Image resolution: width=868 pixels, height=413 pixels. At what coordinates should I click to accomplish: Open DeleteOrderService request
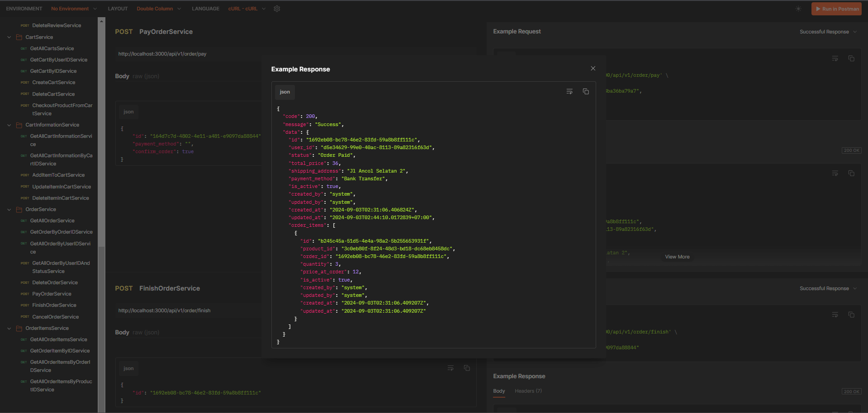click(55, 282)
